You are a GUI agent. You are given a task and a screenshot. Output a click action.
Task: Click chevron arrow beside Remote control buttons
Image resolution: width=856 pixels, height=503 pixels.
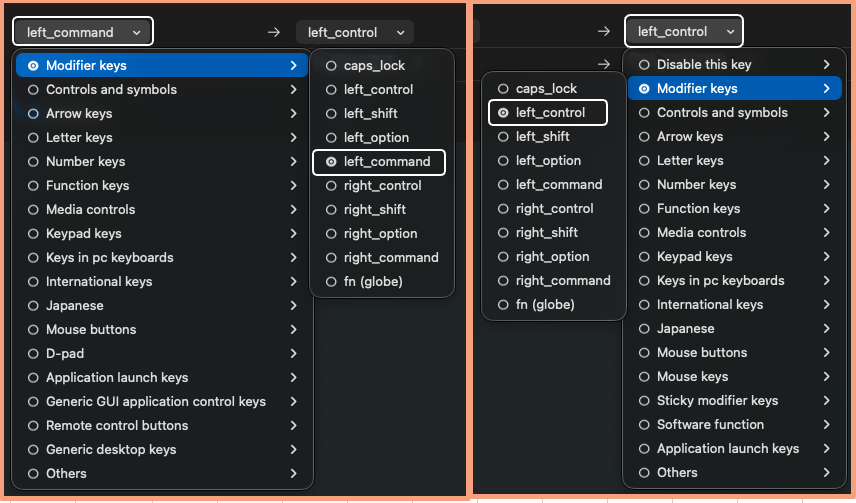tap(293, 425)
